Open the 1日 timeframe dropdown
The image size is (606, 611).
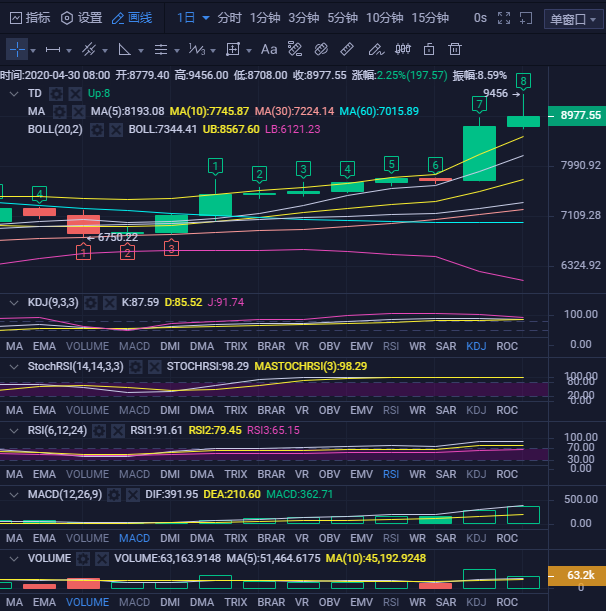[x=193, y=18]
